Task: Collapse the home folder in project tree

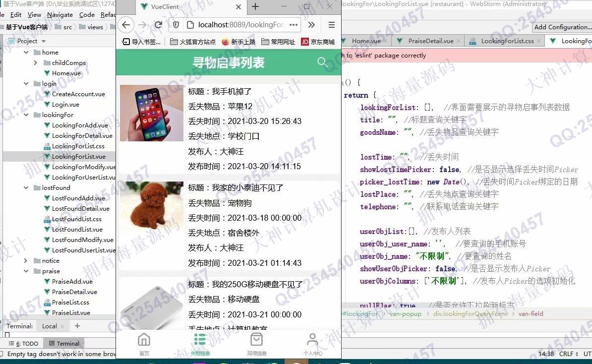Action: tap(26, 52)
